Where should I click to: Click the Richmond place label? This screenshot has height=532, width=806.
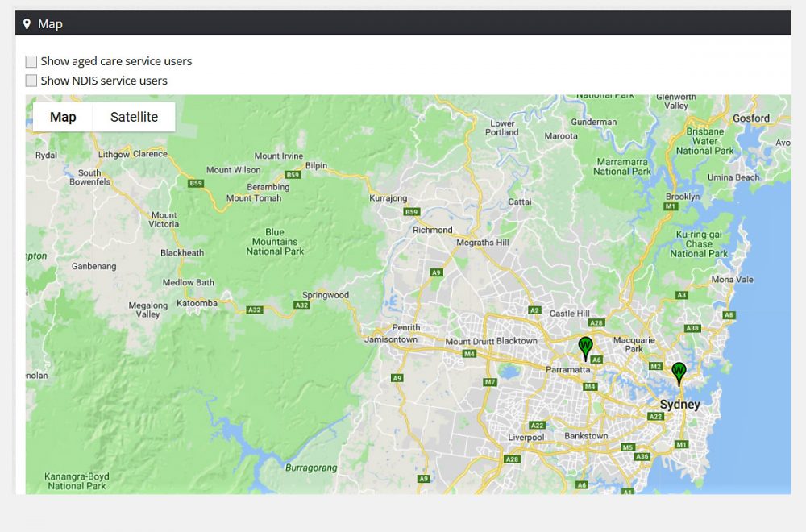point(432,230)
